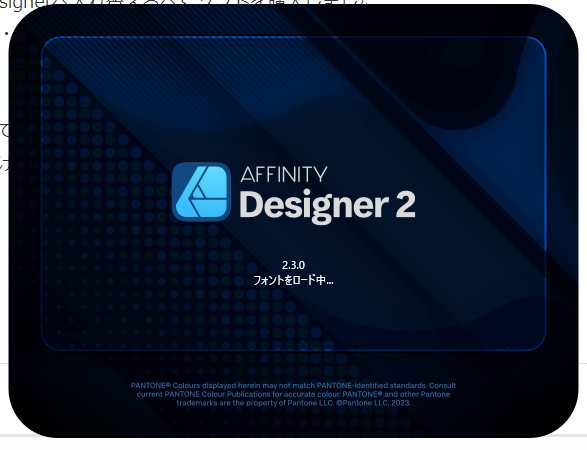This screenshot has height=450, width=587.
Task: Click the glowing blue frame's top edge
Action: coord(294,37)
